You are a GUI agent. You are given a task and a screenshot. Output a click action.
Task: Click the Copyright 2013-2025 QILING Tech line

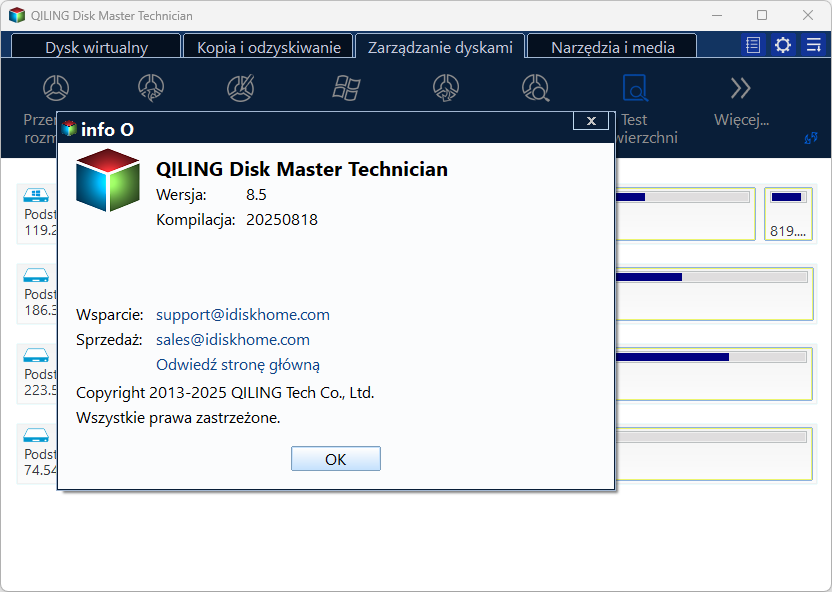tap(225, 393)
